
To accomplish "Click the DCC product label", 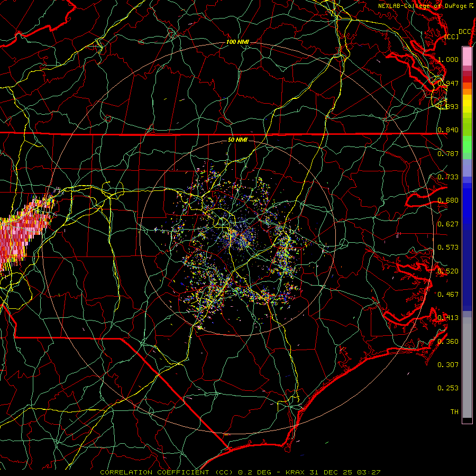I will click(464, 32).
